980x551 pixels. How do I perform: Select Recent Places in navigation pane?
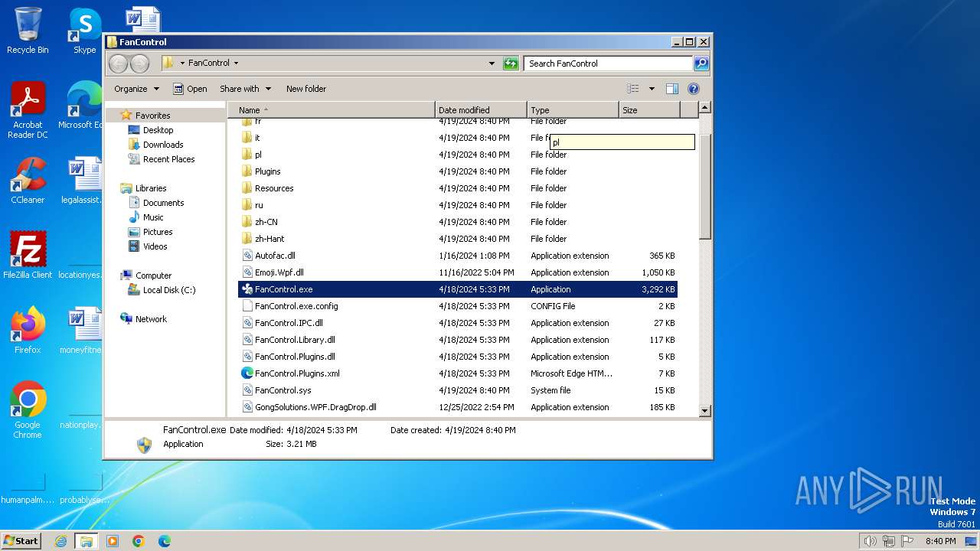(x=168, y=159)
